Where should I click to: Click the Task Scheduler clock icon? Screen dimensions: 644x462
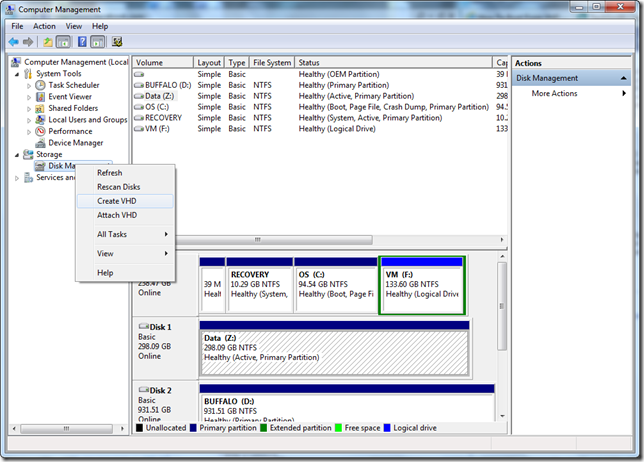pyautogui.click(x=40, y=85)
